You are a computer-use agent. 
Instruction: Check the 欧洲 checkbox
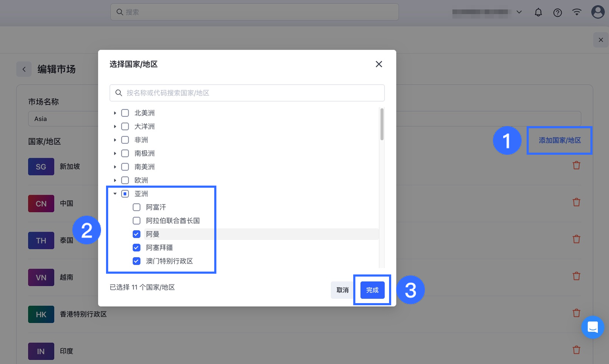[x=125, y=180]
